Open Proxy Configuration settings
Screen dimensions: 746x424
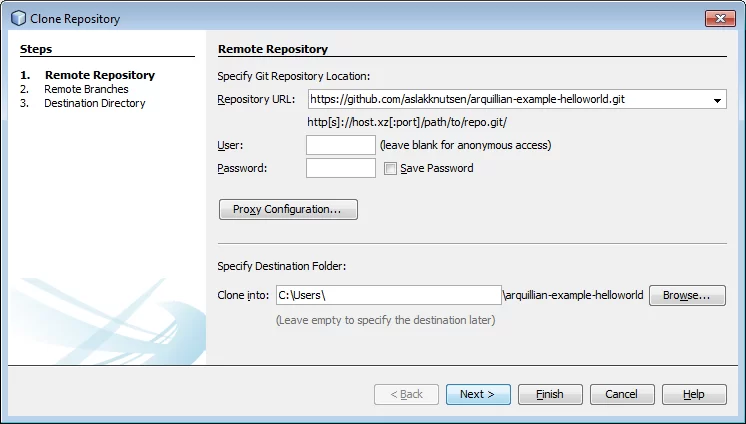coord(288,209)
